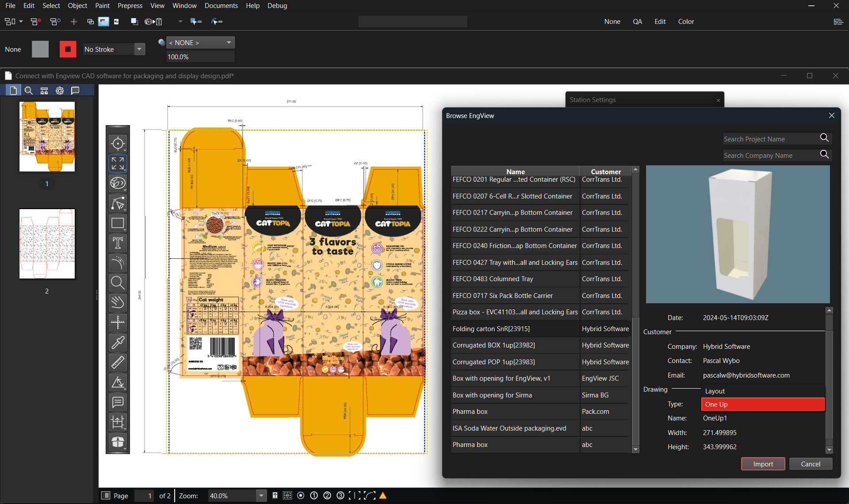Select the Magnifier zoom tool
The width and height of the screenshot is (849, 504).
click(118, 283)
